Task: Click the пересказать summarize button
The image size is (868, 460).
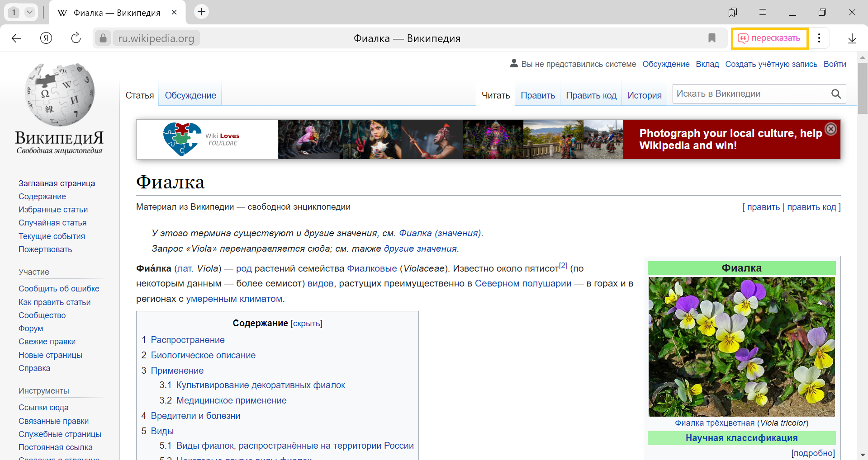Action: 769,38
